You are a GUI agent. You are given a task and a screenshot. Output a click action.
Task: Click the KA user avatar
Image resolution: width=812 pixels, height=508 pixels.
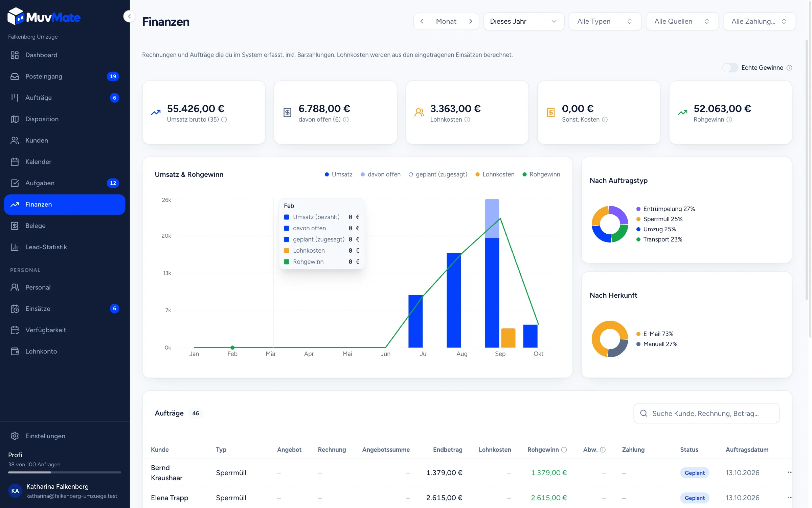[x=15, y=491]
